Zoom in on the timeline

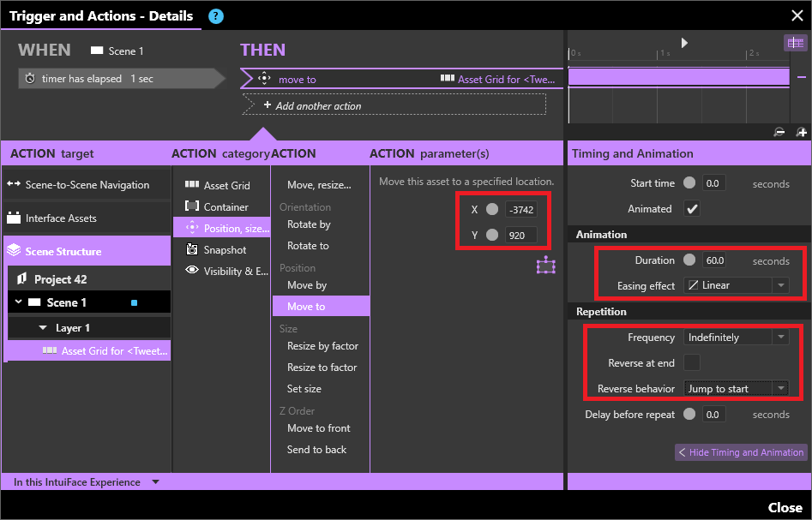click(x=801, y=132)
